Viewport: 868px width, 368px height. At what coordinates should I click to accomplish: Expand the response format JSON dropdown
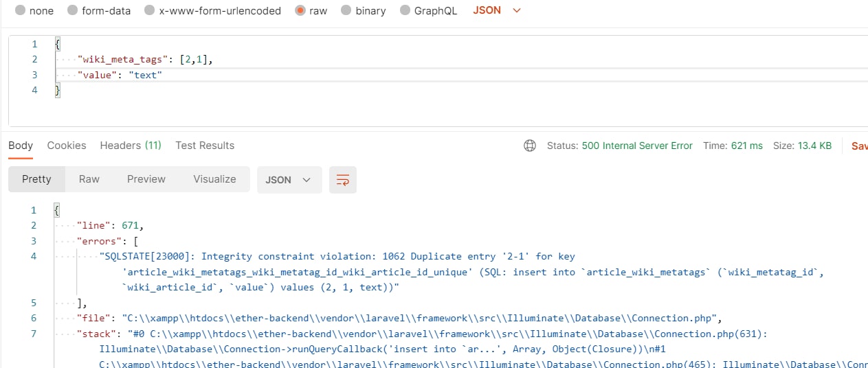pos(289,180)
